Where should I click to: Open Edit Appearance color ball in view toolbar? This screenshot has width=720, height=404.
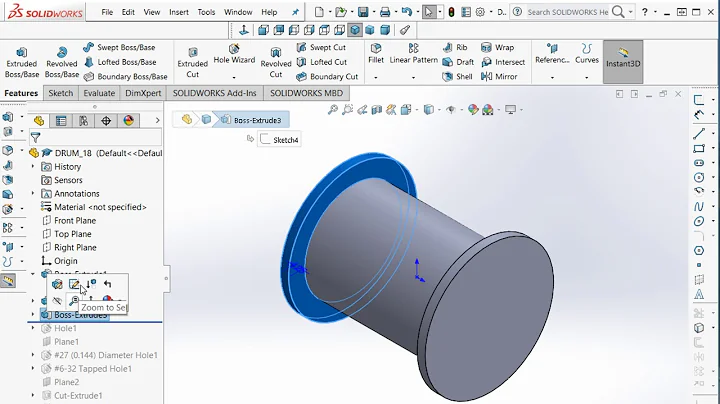click(472, 110)
